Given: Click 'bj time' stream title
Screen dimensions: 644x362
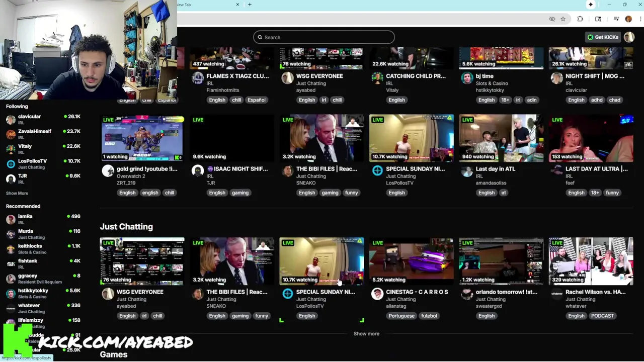Looking at the screenshot, I should [x=485, y=76].
